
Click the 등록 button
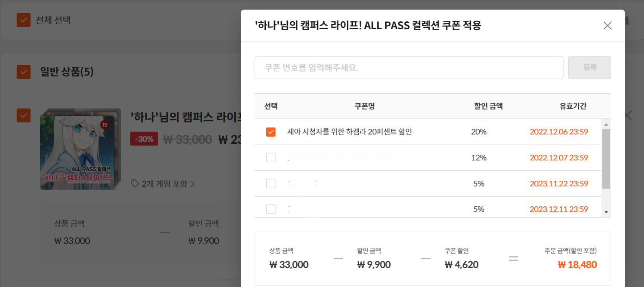click(x=589, y=68)
